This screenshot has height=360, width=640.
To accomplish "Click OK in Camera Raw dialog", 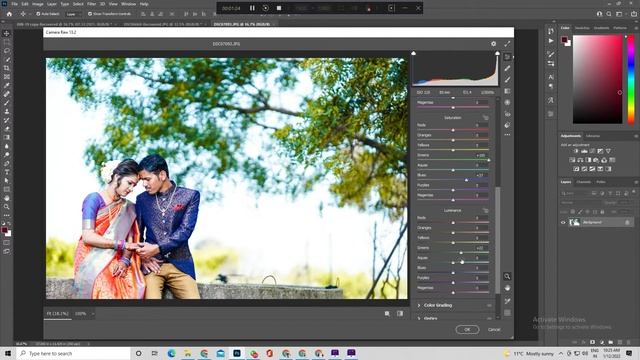I will coord(467,329).
